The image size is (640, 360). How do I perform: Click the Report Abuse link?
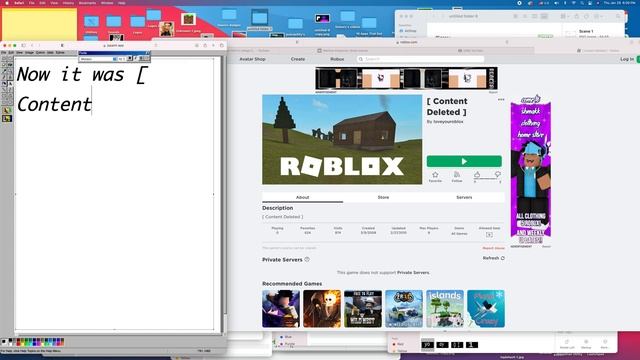coord(493,248)
